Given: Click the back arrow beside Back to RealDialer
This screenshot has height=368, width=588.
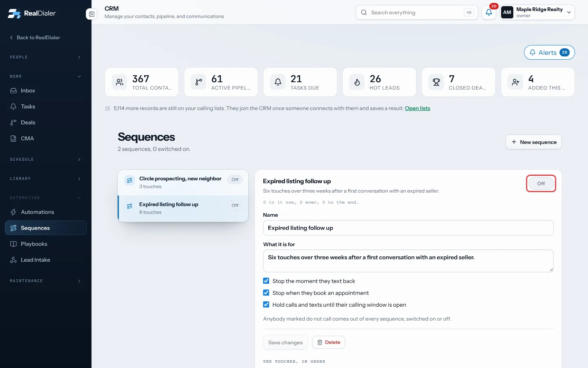Looking at the screenshot, I should pyautogui.click(x=11, y=38).
